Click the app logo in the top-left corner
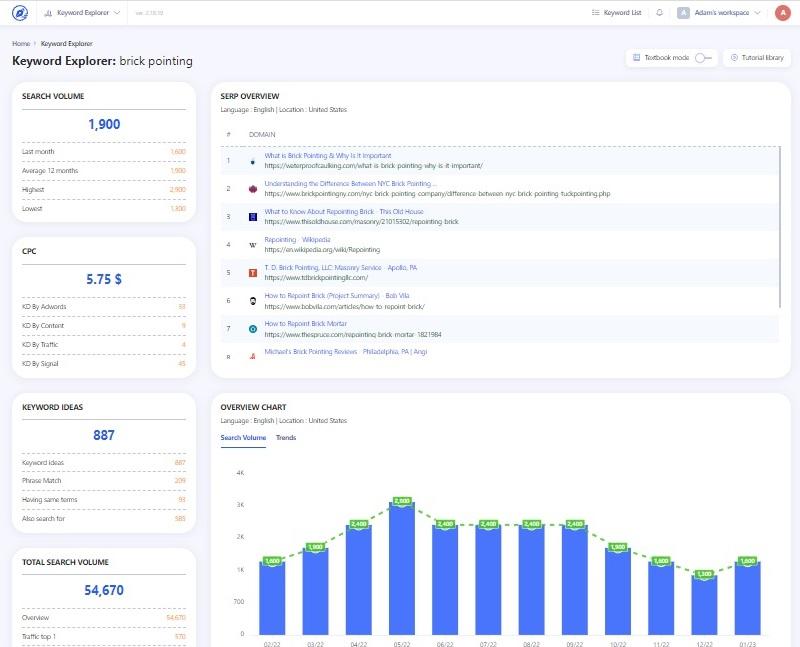Screen dimensions: 800x647 click(20, 13)
